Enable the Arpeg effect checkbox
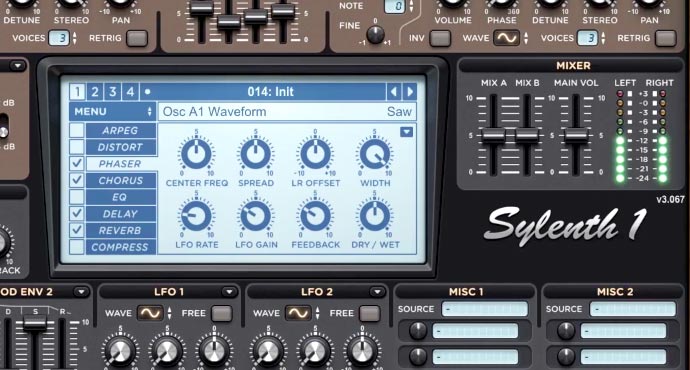Screen dimensions: 690x370 pos(77,130)
